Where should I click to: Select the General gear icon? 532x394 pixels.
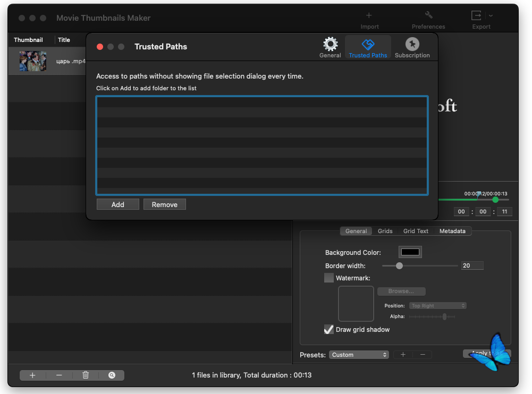330,44
